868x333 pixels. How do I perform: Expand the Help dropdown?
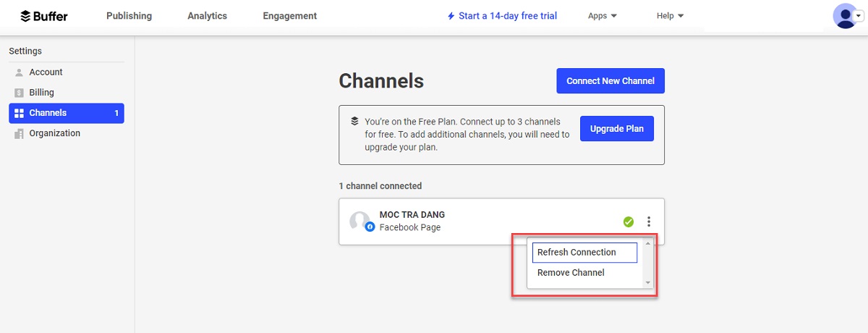[670, 16]
